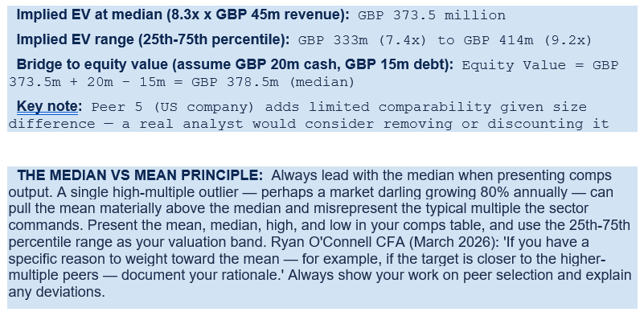Click the underlined 'Key note' text
The height and width of the screenshot is (312, 644).
point(47,107)
